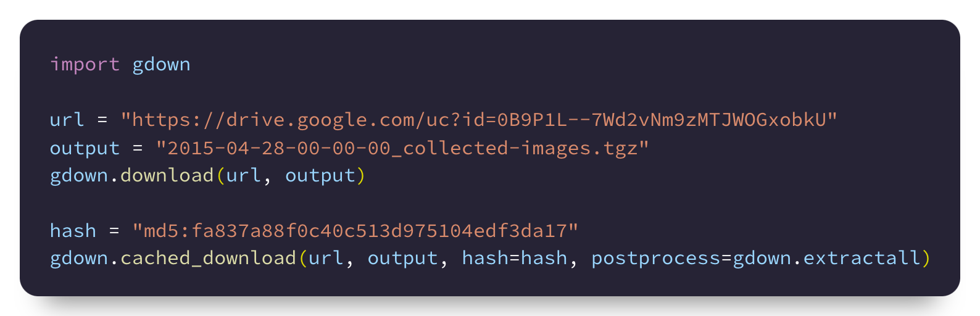Click the 'output' variable on the assignment line
This screenshot has width=980, height=316.
(85, 148)
